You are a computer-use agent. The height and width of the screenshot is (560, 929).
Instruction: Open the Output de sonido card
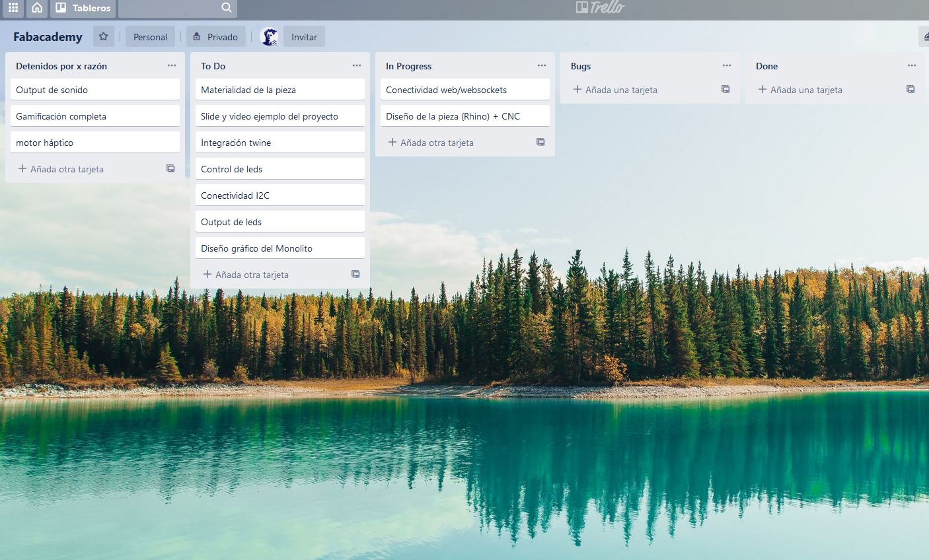click(95, 90)
